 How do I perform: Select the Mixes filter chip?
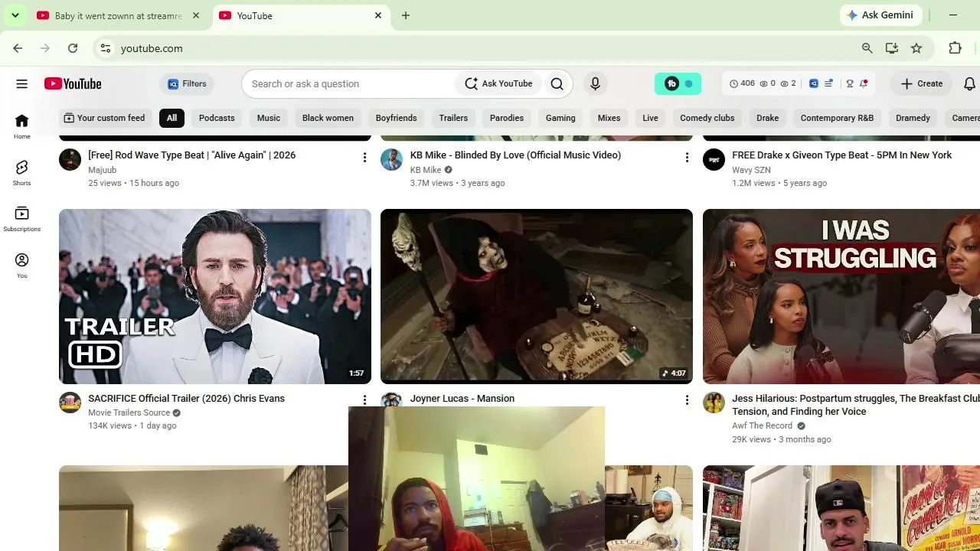[609, 118]
